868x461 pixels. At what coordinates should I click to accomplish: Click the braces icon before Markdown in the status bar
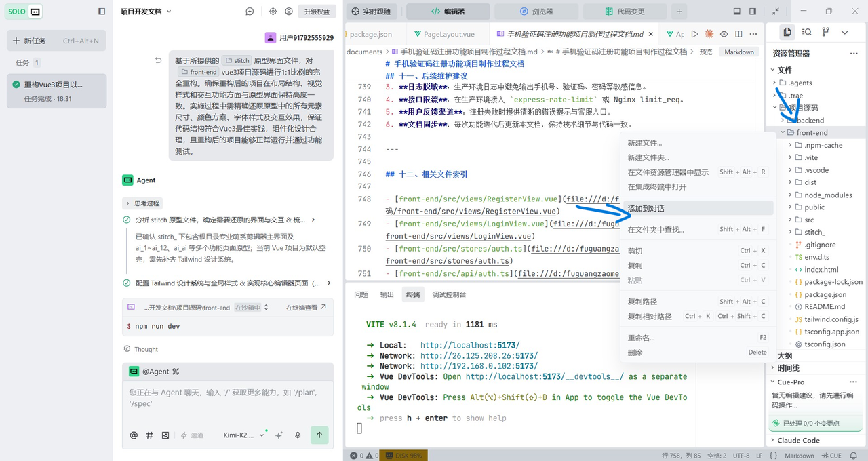(x=774, y=456)
